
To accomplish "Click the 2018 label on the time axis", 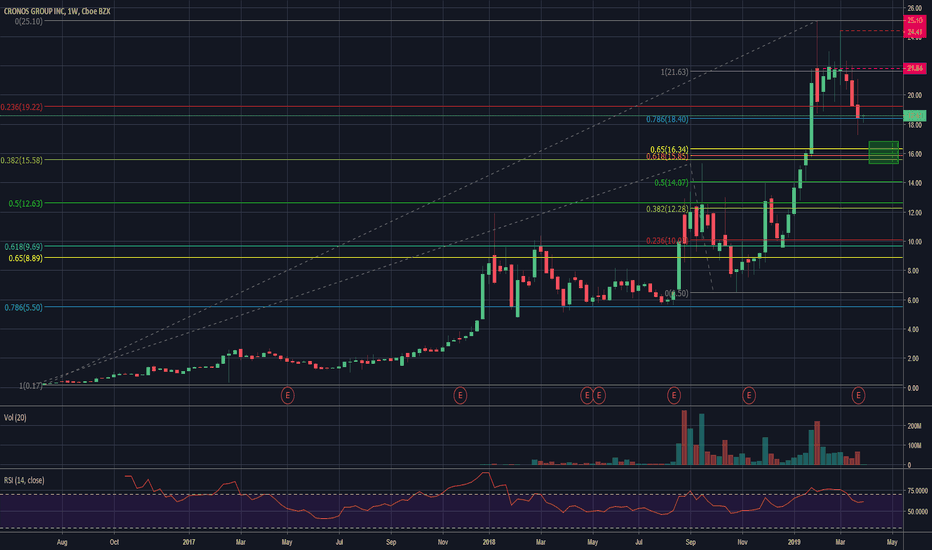I will (489, 542).
